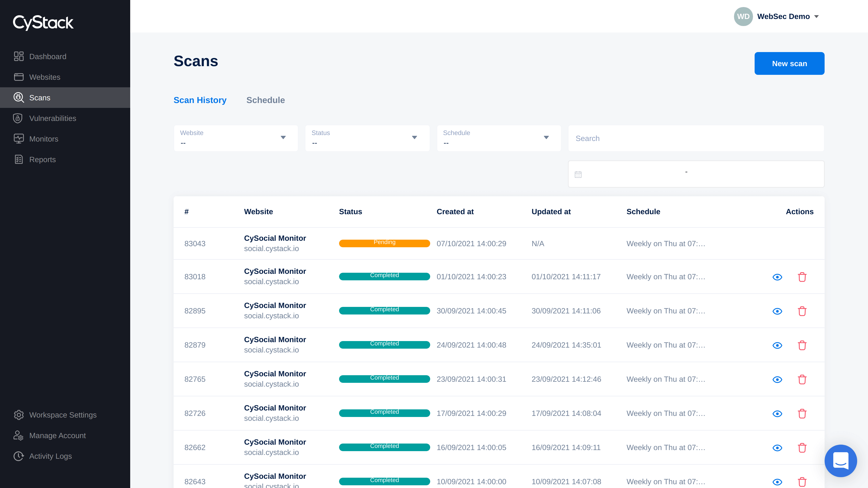Click N/A updated value in row 83043

point(538,243)
